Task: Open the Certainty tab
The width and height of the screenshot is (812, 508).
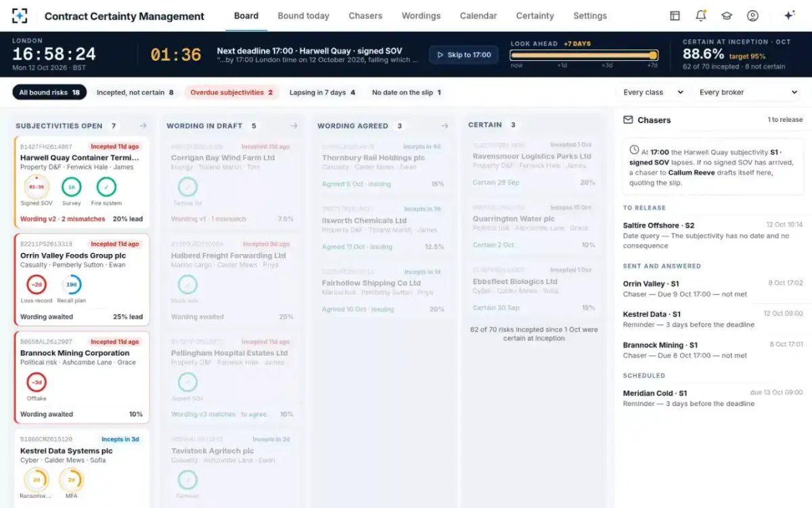Action: (535, 16)
